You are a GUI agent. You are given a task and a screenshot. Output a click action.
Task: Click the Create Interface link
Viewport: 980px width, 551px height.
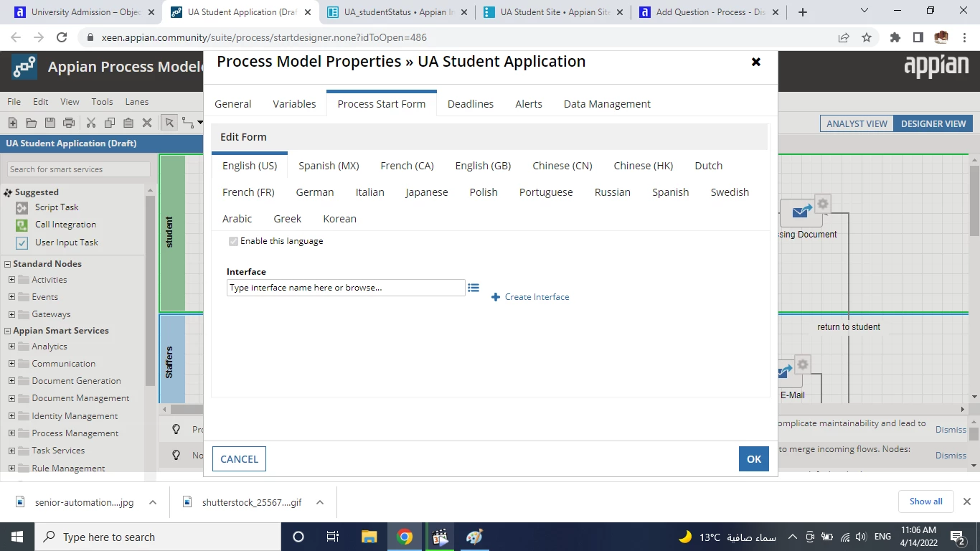pos(530,297)
